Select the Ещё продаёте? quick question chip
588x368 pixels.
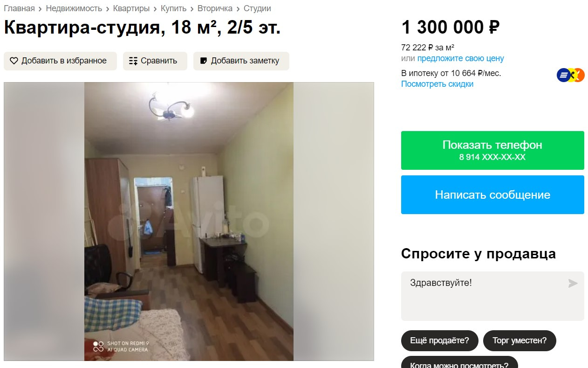(439, 340)
